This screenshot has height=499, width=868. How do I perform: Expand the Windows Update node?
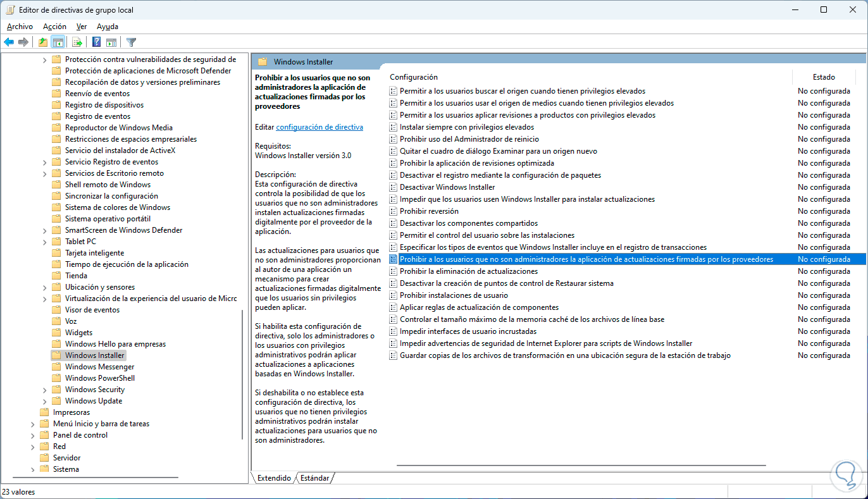pyautogui.click(x=44, y=401)
